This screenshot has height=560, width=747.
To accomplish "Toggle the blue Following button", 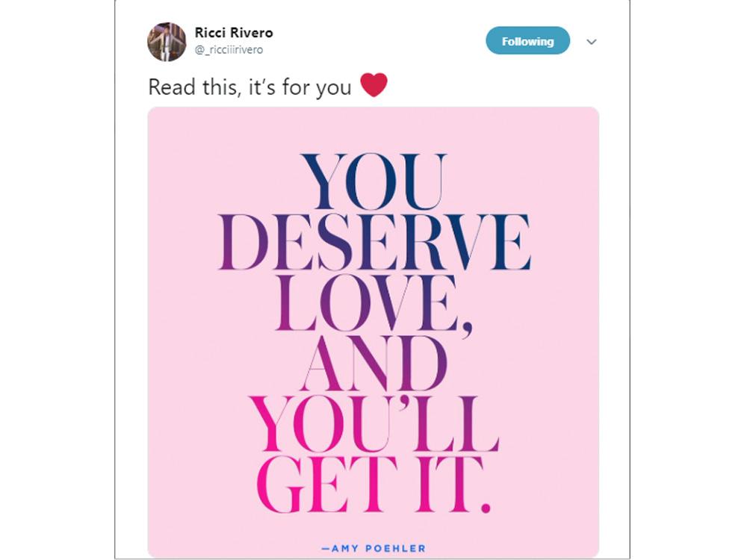I will pyautogui.click(x=527, y=41).
